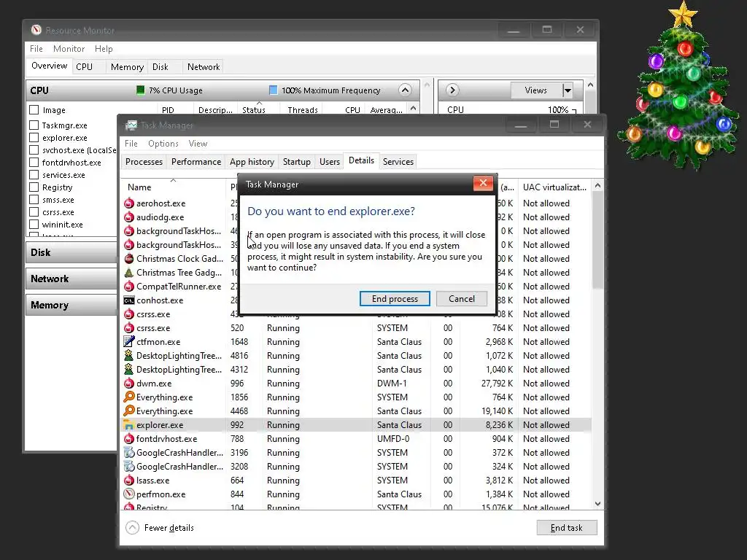Click GoogleCrashHandler icon in the PID 3208 row

point(128,466)
